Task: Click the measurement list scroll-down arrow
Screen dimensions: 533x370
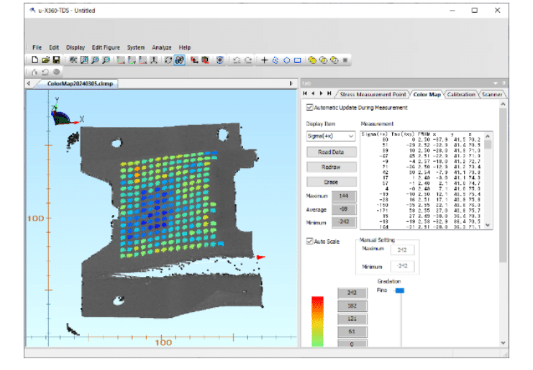Action: point(487,225)
